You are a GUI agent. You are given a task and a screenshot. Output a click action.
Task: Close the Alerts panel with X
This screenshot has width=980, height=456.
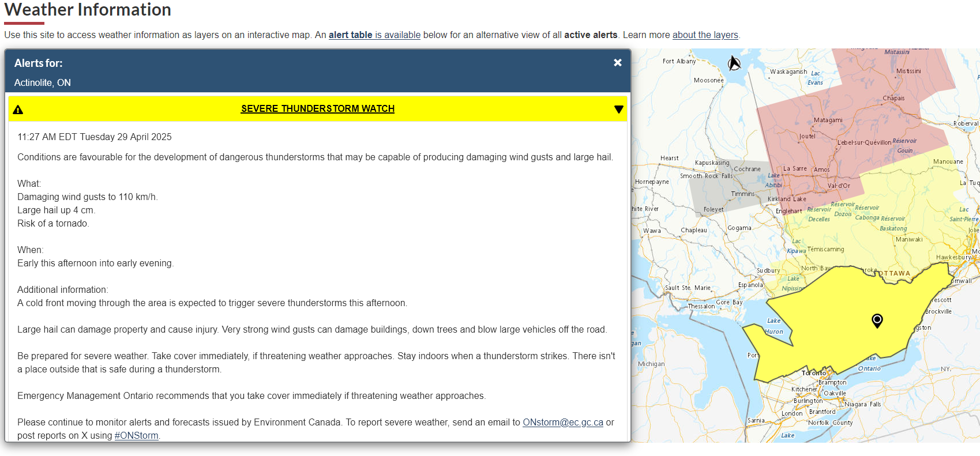[x=617, y=63]
